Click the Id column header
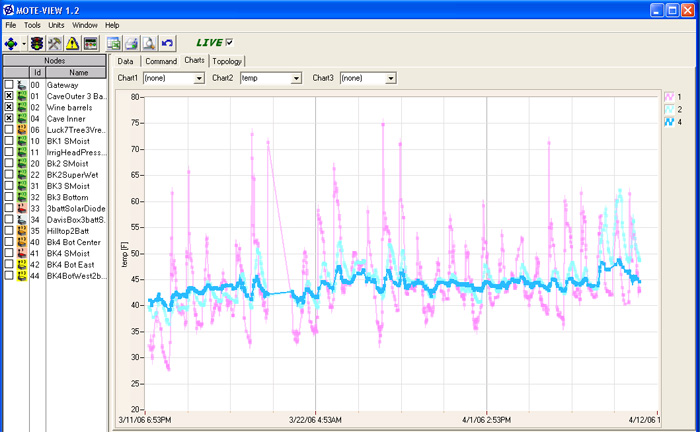The width and height of the screenshot is (700, 432). click(x=37, y=72)
